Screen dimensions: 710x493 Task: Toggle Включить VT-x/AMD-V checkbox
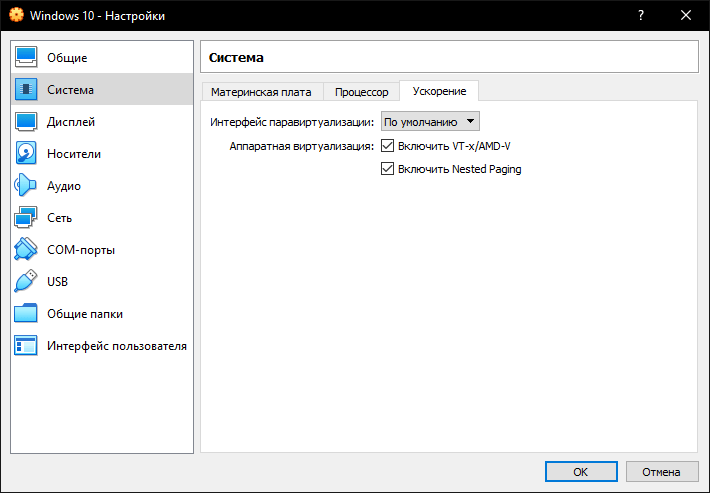[x=387, y=146]
